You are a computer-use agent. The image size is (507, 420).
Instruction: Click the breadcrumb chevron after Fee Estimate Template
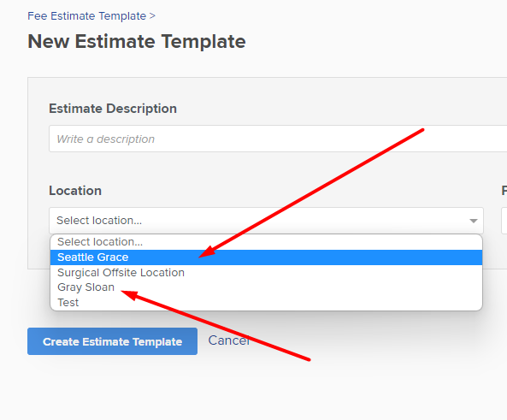[x=152, y=16]
